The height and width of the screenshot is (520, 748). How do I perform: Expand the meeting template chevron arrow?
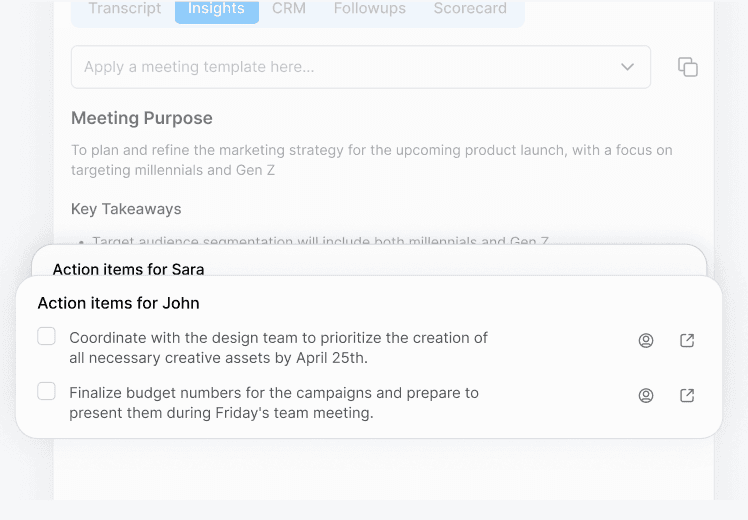627,67
